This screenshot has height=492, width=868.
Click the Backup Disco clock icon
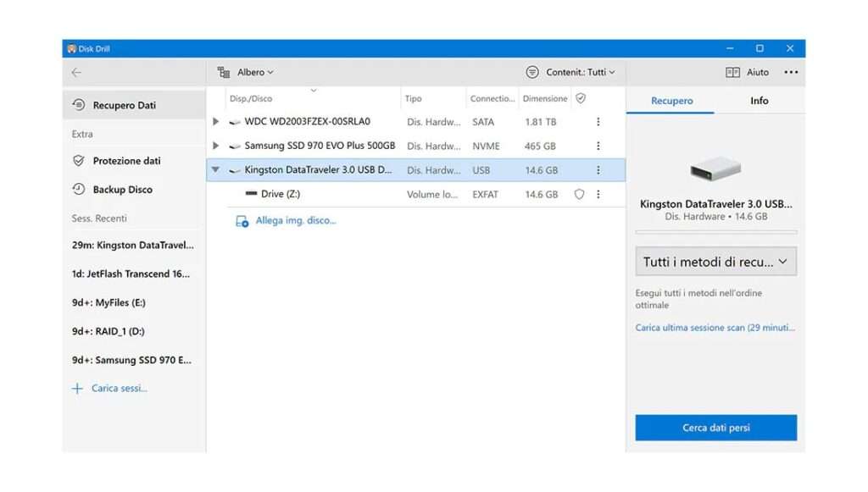pyautogui.click(x=79, y=189)
